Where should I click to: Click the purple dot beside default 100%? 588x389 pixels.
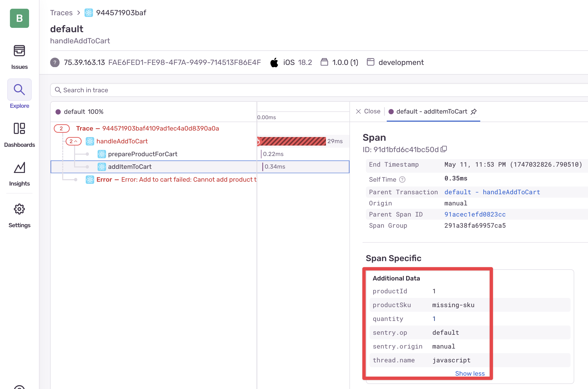(58, 112)
